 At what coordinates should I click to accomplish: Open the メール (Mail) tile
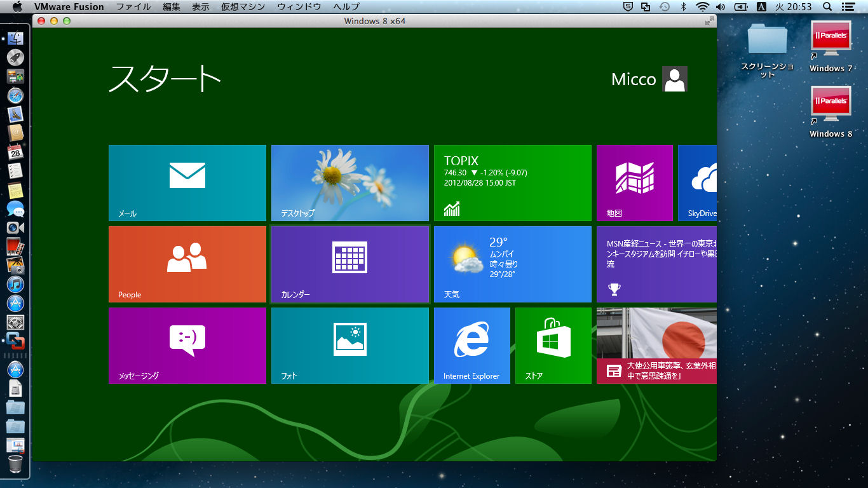tap(187, 183)
